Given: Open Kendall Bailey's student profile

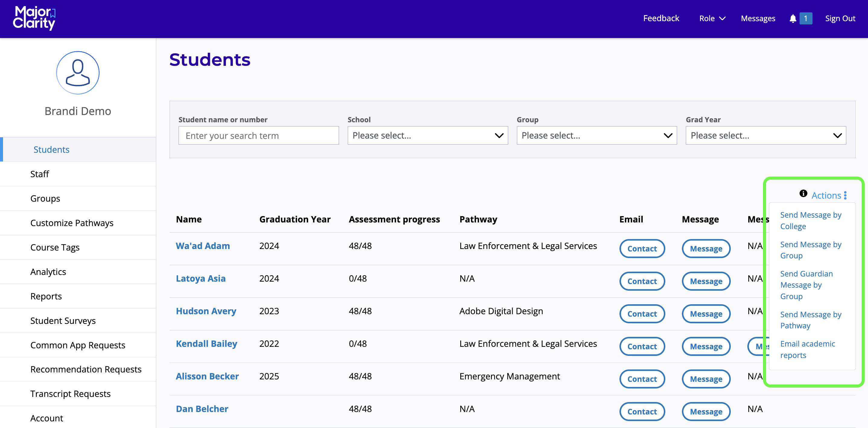Looking at the screenshot, I should 206,343.
